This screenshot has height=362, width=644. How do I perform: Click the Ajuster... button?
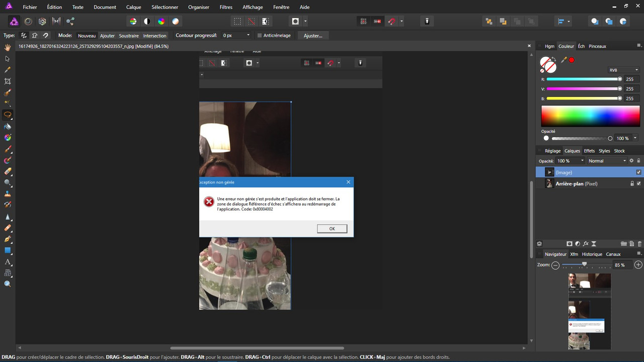(x=313, y=36)
